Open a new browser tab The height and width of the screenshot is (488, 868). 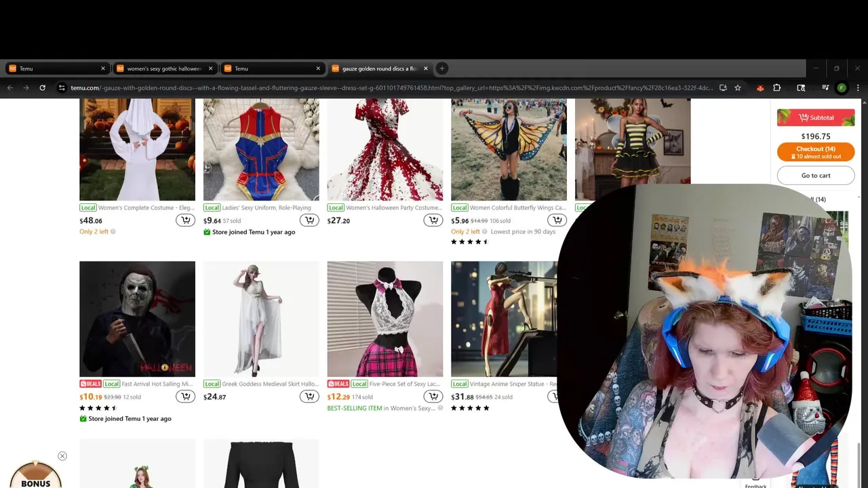click(x=442, y=68)
